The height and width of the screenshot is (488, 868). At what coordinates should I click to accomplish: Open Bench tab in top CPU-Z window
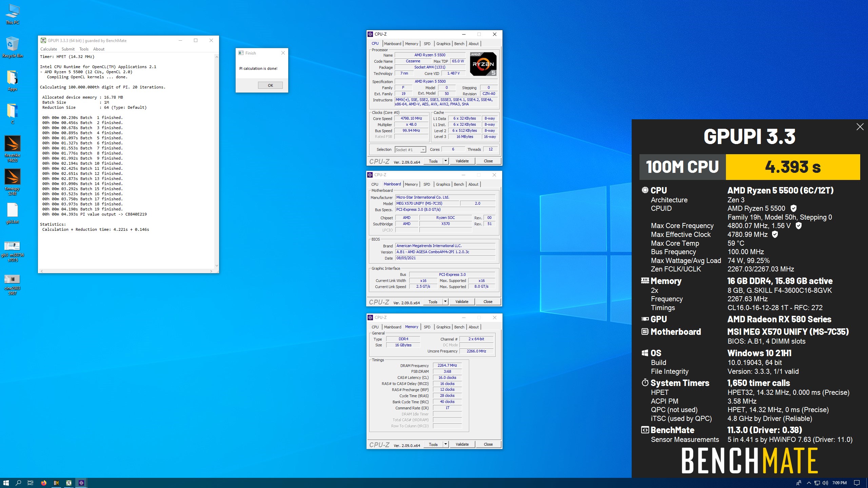(x=459, y=44)
